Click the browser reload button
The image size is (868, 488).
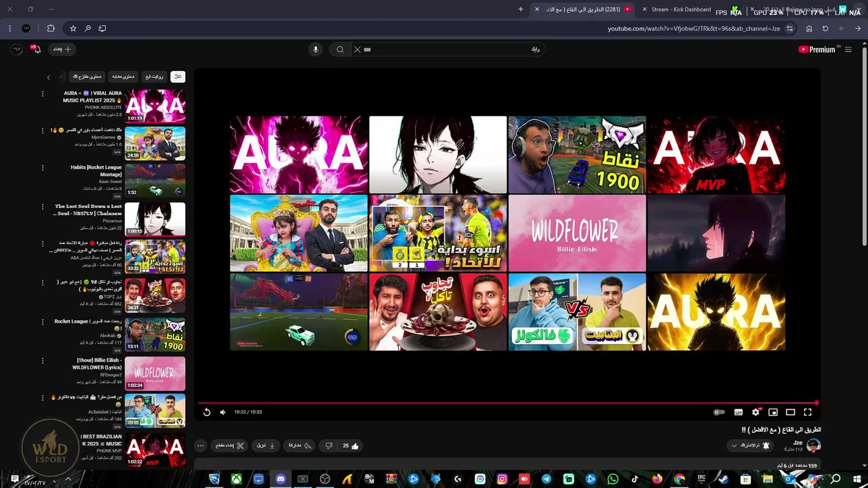[x=825, y=28]
